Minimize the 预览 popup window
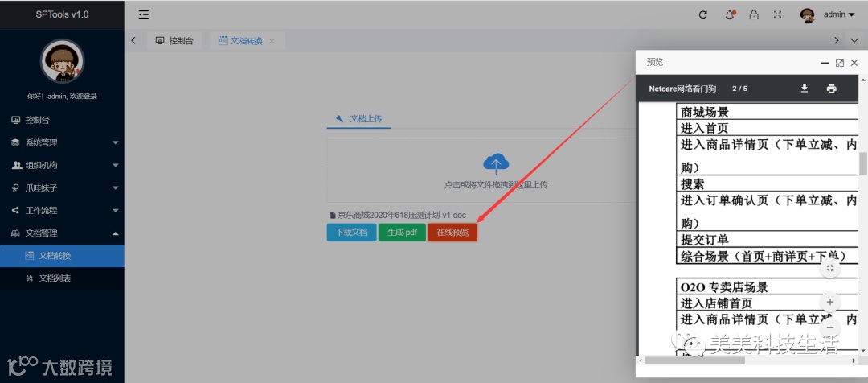The image size is (868, 383). [825, 63]
